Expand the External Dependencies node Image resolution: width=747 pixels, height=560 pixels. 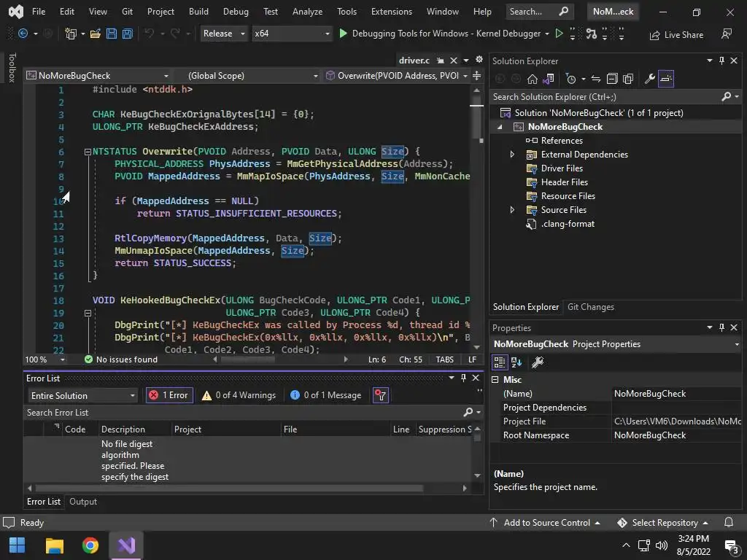512,155
